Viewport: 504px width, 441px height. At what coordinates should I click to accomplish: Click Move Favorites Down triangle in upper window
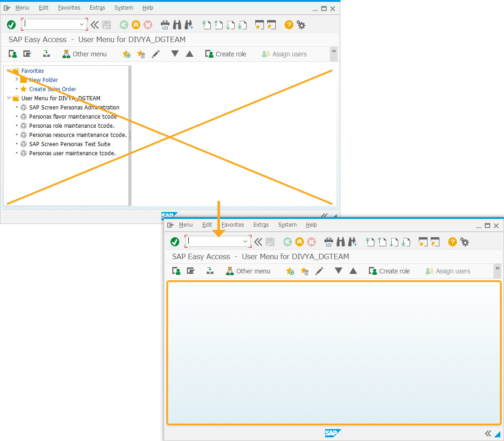point(175,54)
